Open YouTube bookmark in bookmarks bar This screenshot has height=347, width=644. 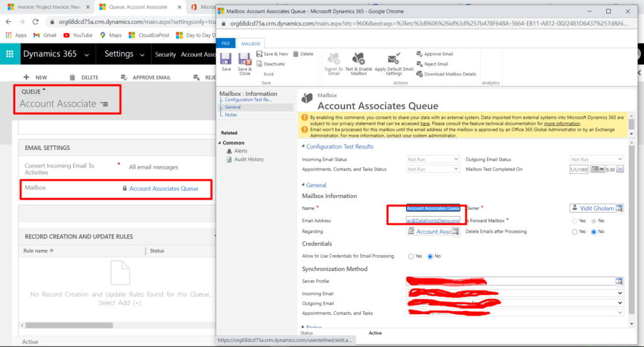pyautogui.click(x=78, y=35)
